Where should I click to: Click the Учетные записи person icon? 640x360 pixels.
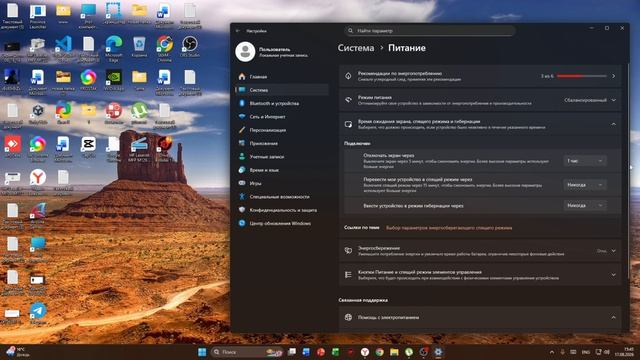pos(242,156)
